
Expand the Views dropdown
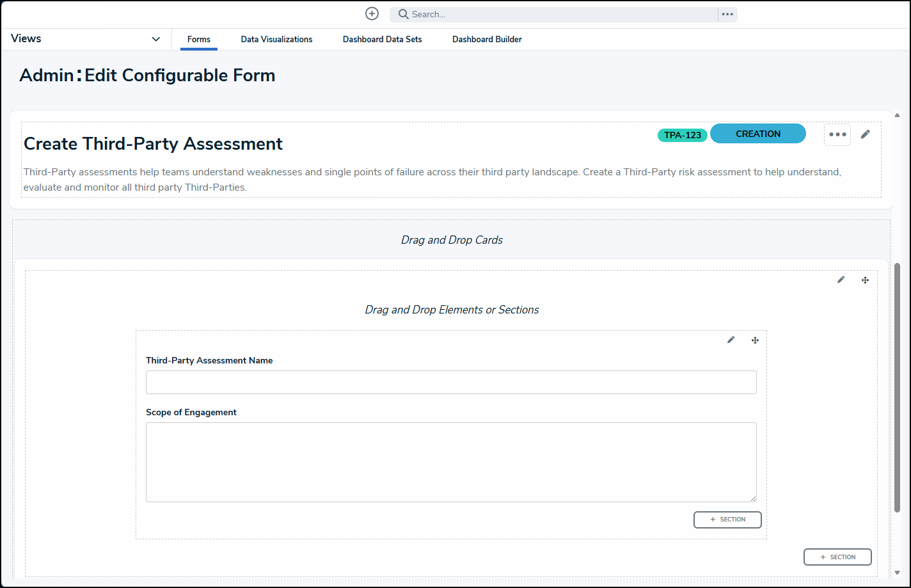coord(155,39)
